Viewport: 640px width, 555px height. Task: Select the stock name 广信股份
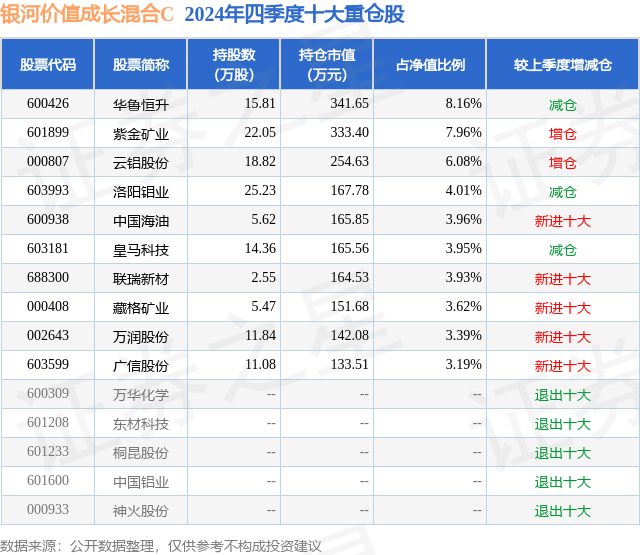tap(141, 366)
